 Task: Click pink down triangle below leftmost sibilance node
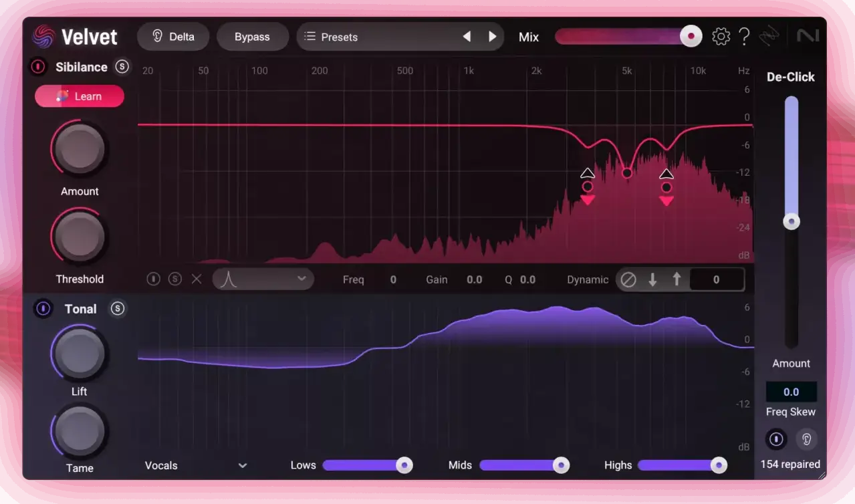[588, 200]
